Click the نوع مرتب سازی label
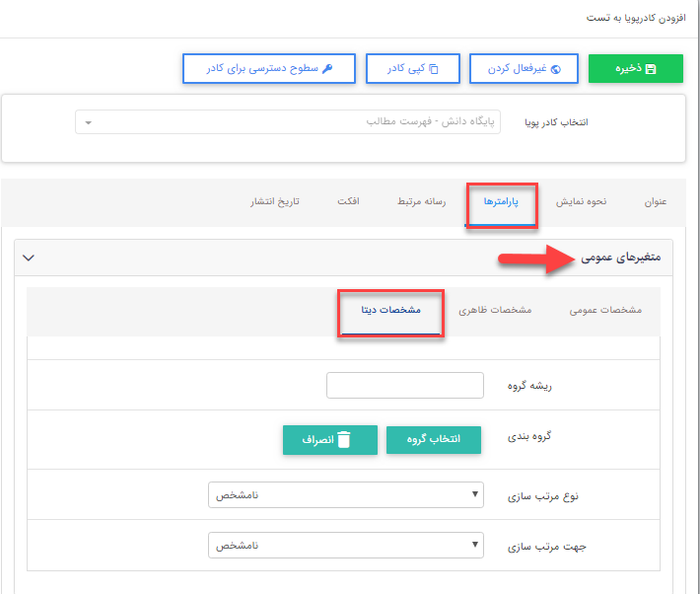The image size is (700, 594). pos(543,496)
